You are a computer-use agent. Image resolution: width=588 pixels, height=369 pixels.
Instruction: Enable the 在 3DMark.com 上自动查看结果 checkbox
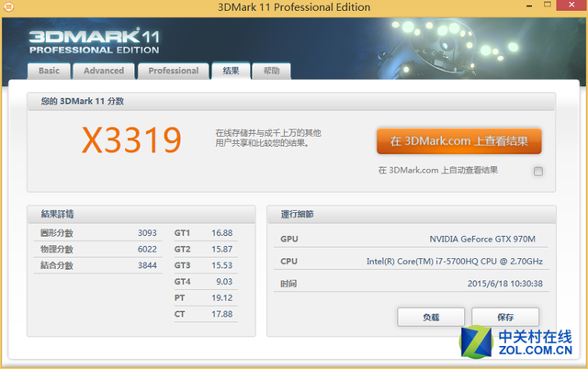click(538, 172)
